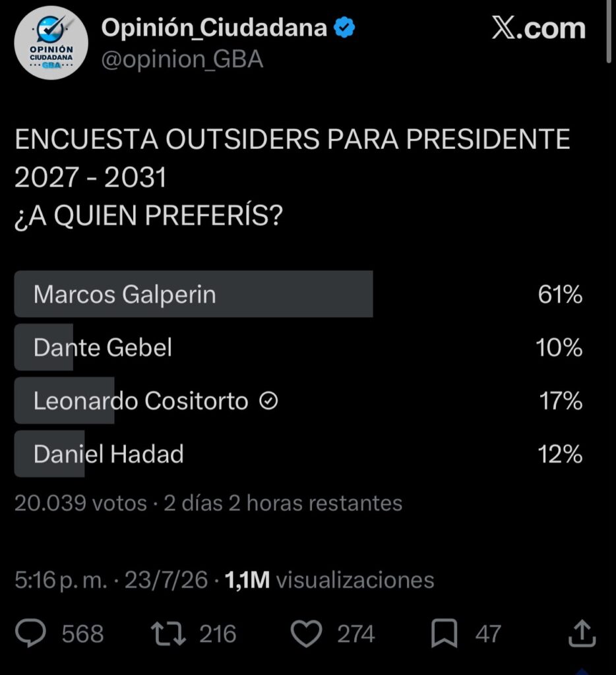Screen dimensions: 616x675
Task: Bookmark the poll post
Action: (444, 633)
